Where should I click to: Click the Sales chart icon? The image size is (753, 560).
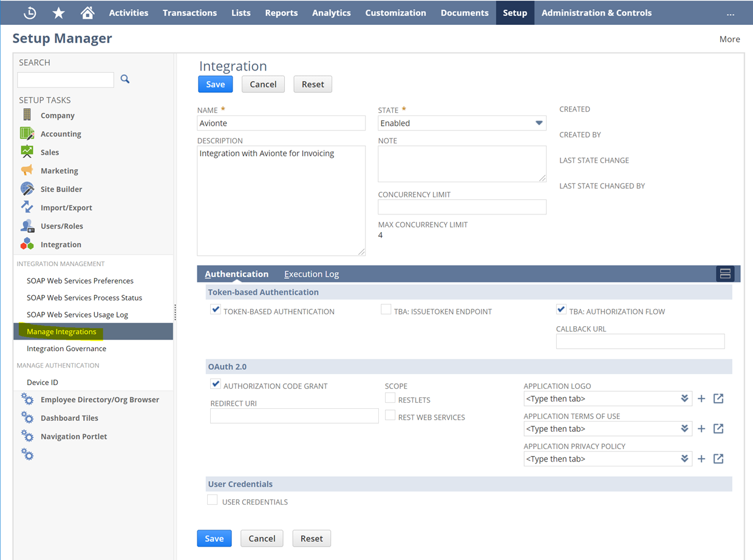tap(27, 152)
